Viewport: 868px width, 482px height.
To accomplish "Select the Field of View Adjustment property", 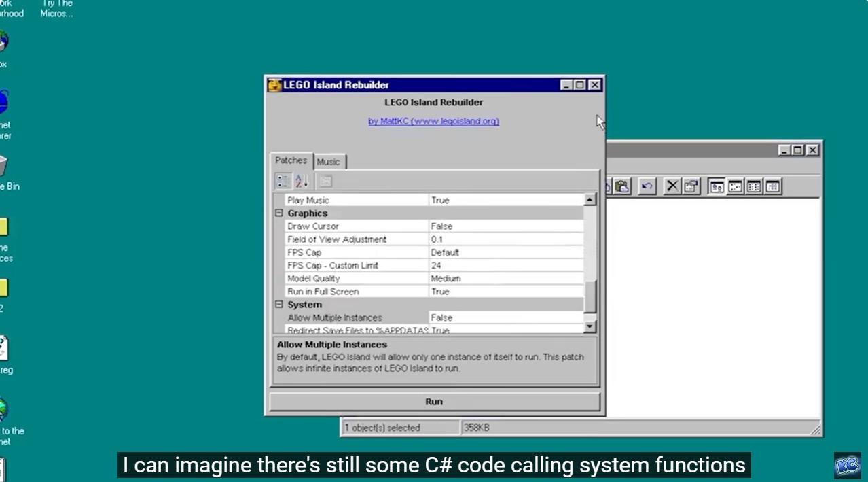I will pos(337,239).
